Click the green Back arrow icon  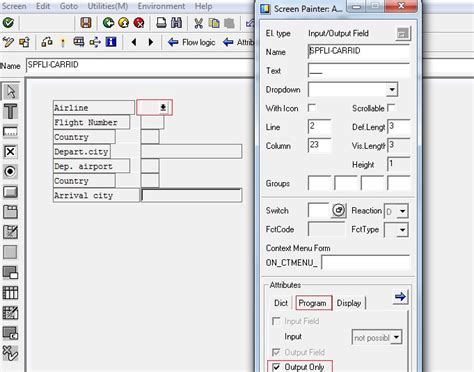108,23
